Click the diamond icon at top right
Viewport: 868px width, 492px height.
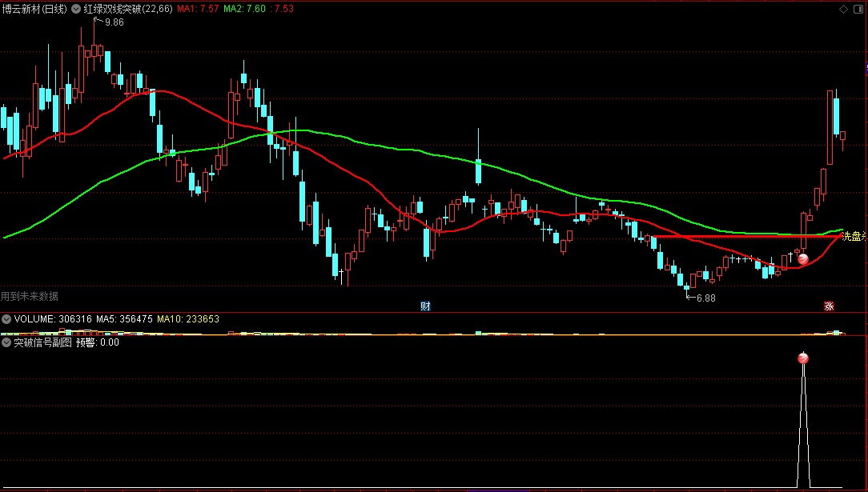point(844,9)
